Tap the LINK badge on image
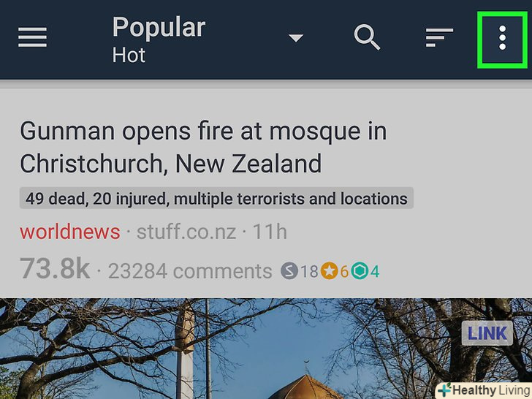 pyautogui.click(x=487, y=333)
